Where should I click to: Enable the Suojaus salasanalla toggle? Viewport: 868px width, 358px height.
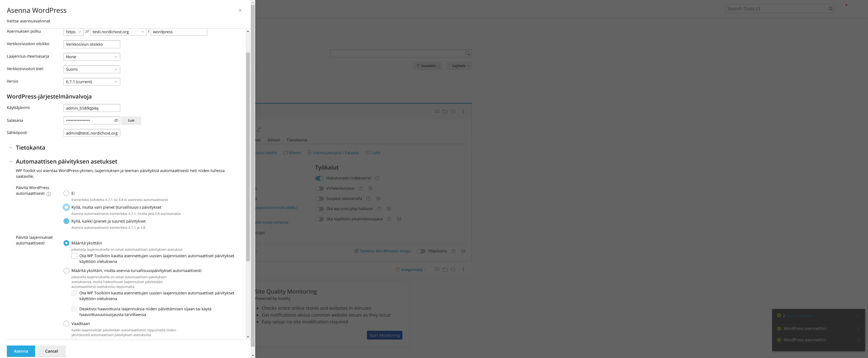(x=319, y=199)
